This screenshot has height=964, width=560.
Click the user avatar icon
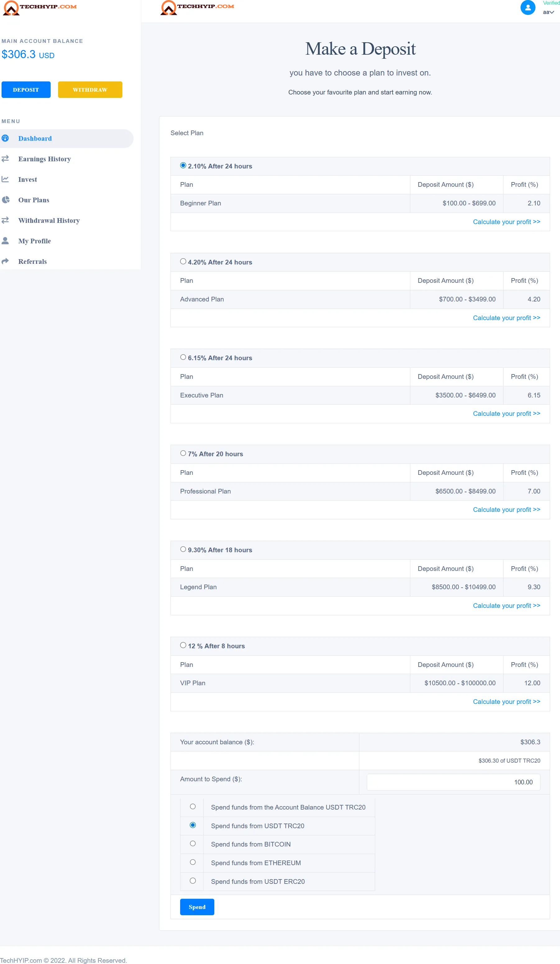(527, 7)
